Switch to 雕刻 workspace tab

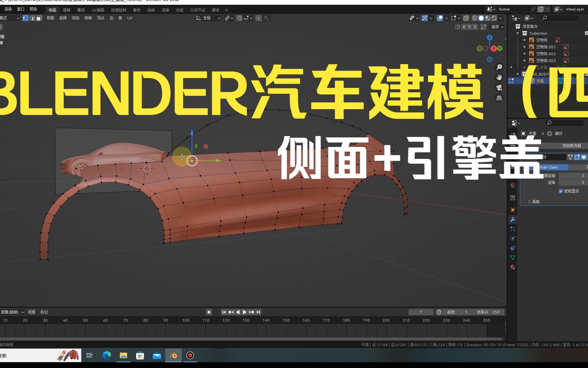pos(81,10)
